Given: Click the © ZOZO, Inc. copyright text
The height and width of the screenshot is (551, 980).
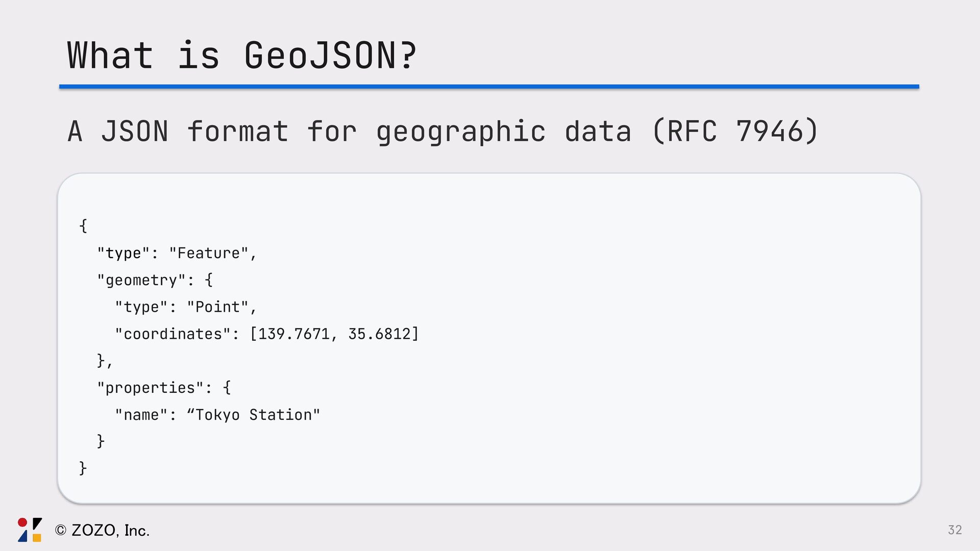Looking at the screenshot, I should pos(102,531).
